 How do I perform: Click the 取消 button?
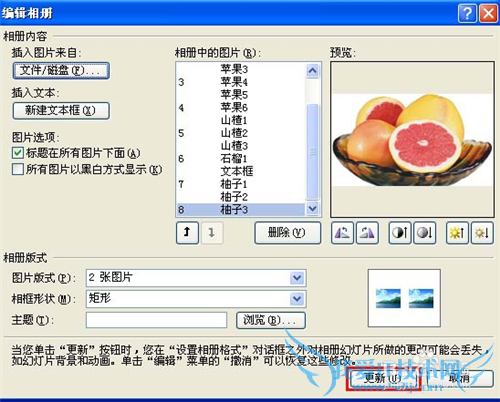459,379
